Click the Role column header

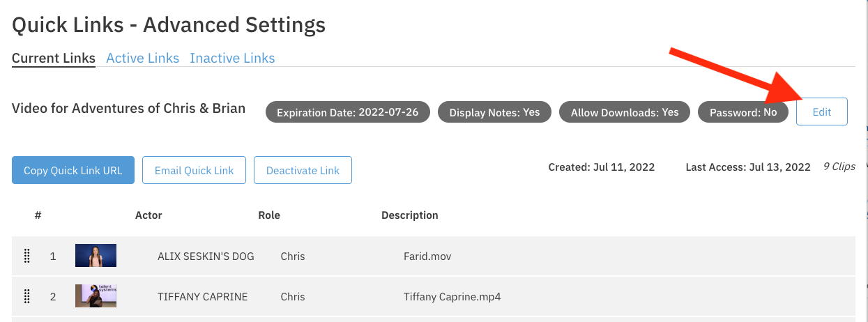[269, 215]
